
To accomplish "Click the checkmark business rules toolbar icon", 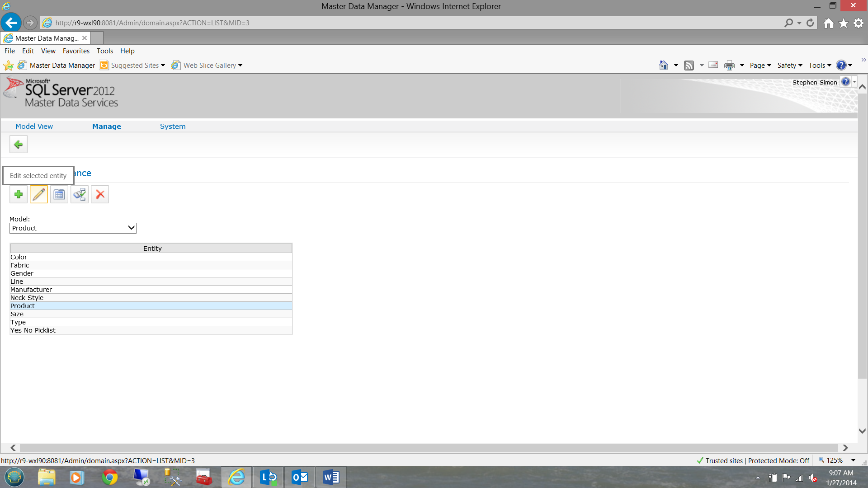I will [x=80, y=195].
